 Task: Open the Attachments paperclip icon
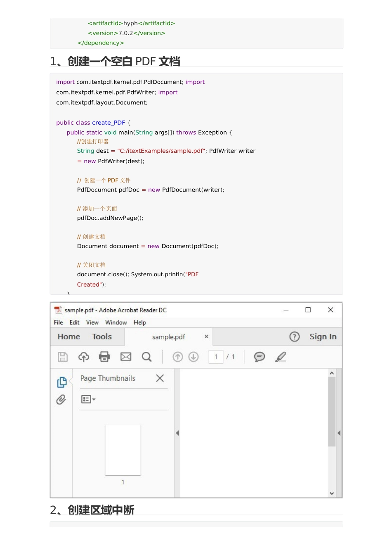click(61, 400)
